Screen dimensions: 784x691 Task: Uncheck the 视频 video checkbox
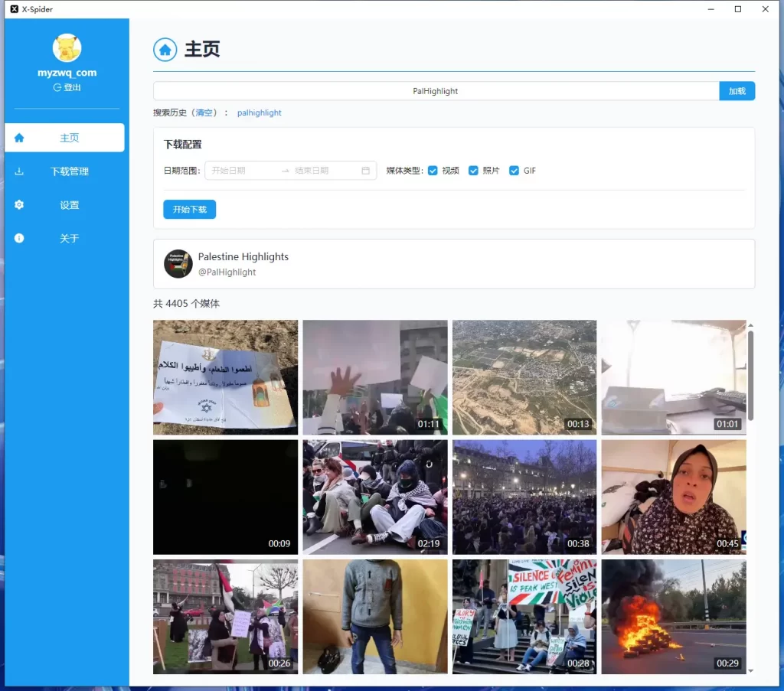pos(433,171)
